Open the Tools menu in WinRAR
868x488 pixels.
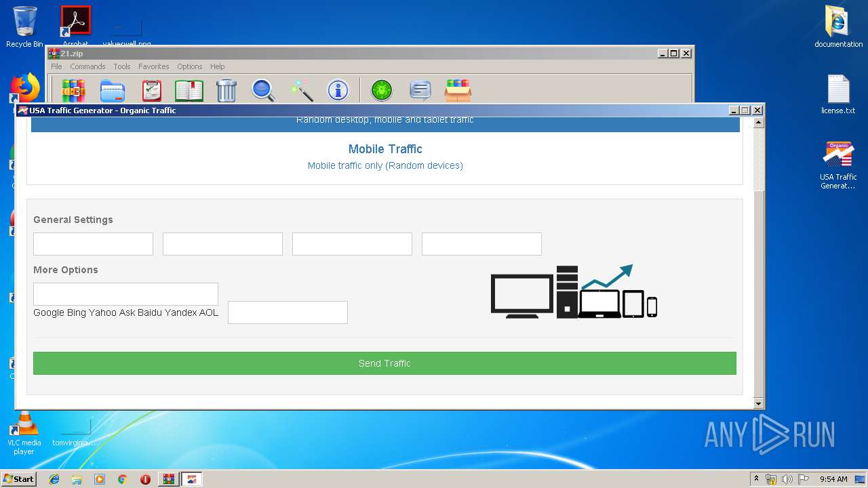coord(122,66)
